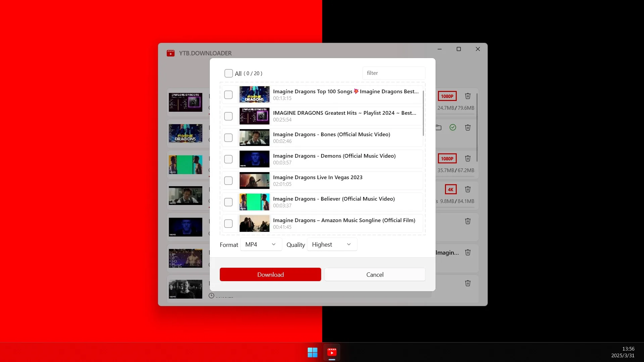
Task: Check the Bones (Official Music Video) box
Action: tap(228, 138)
